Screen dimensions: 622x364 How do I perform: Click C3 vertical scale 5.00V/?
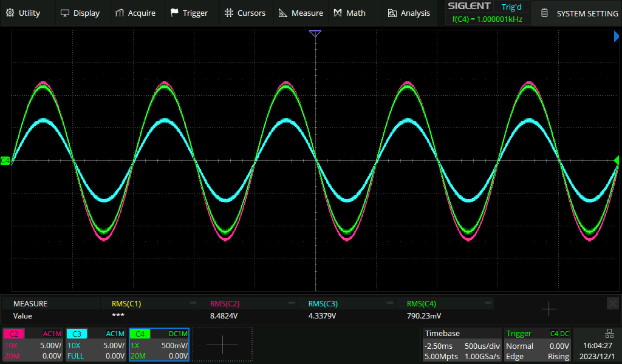coord(114,345)
